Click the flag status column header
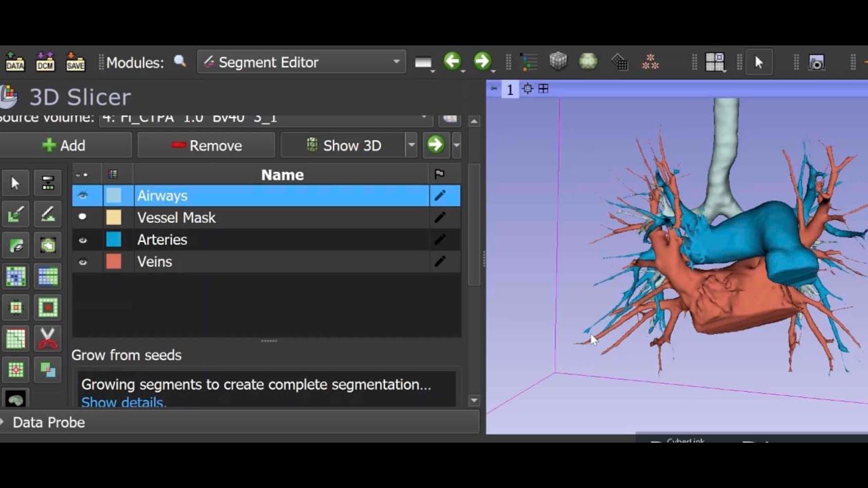The width and height of the screenshot is (868, 488). point(439,175)
